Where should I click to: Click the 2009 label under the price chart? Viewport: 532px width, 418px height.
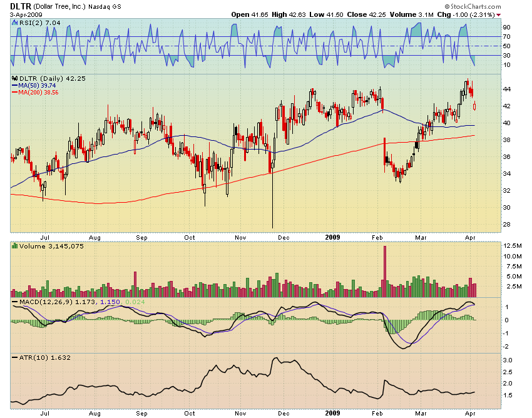[x=332, y=237]
